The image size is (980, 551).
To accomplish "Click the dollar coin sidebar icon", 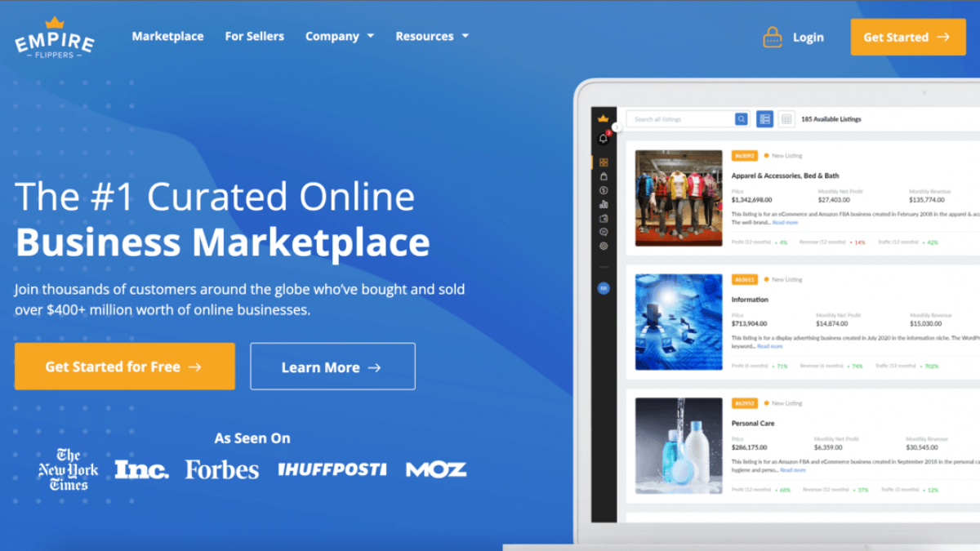I will click(x=604, y=190).
